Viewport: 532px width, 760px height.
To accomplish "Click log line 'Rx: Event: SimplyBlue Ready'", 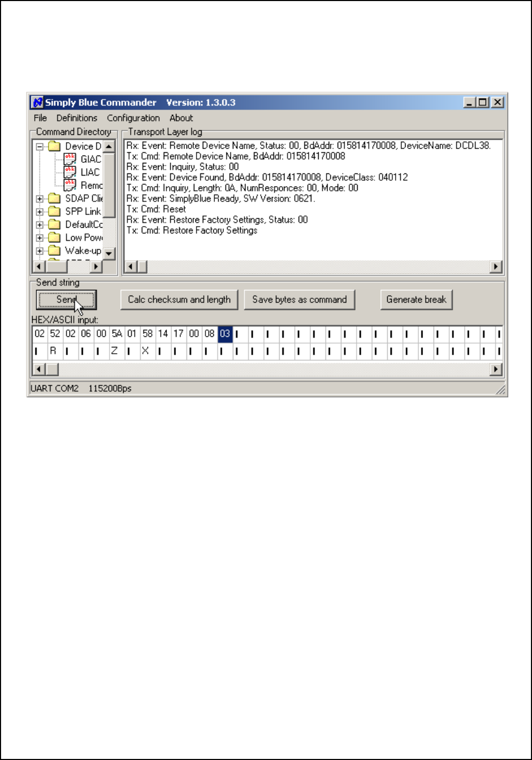I will tap(221, 199).
